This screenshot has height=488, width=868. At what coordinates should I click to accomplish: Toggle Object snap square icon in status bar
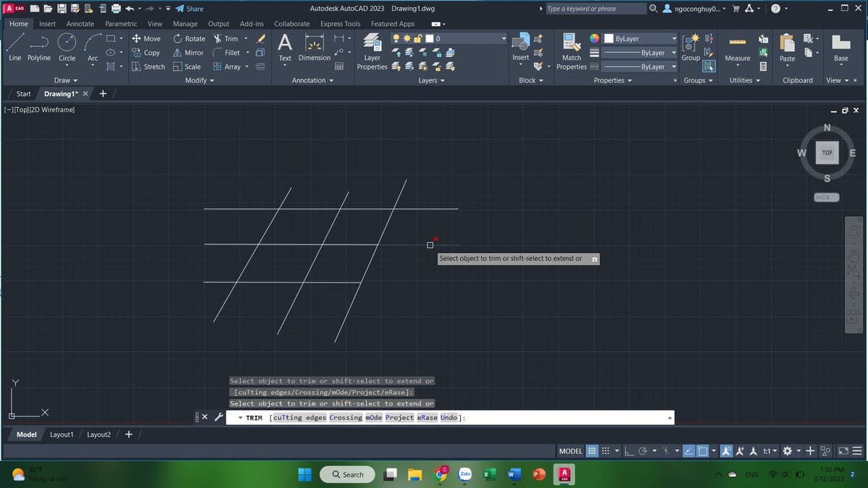[x=704, y=451]
